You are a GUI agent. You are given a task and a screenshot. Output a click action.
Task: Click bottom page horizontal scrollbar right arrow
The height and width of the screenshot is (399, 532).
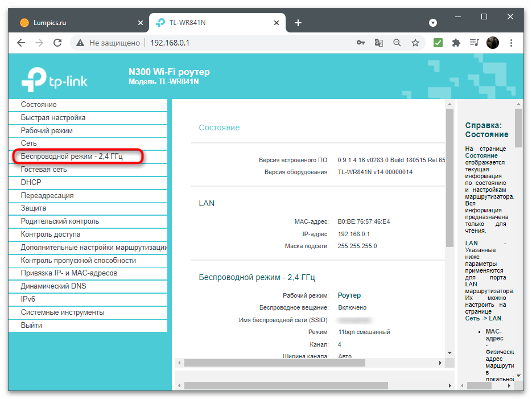449,385
